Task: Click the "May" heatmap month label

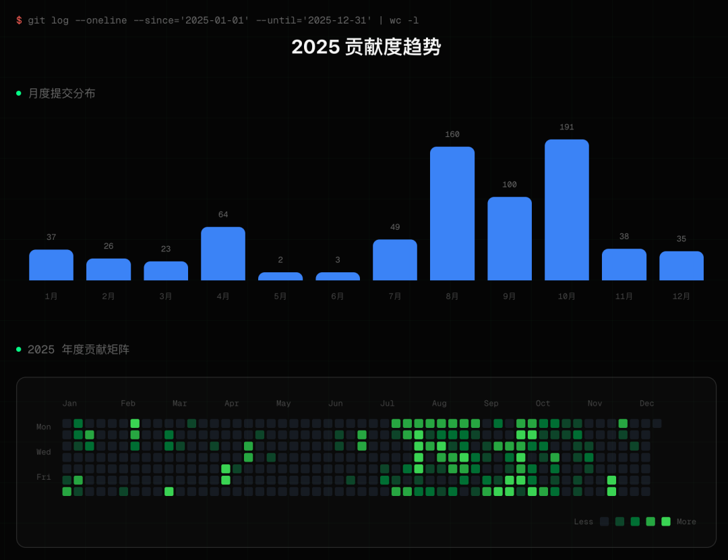Action: point(283,404)
